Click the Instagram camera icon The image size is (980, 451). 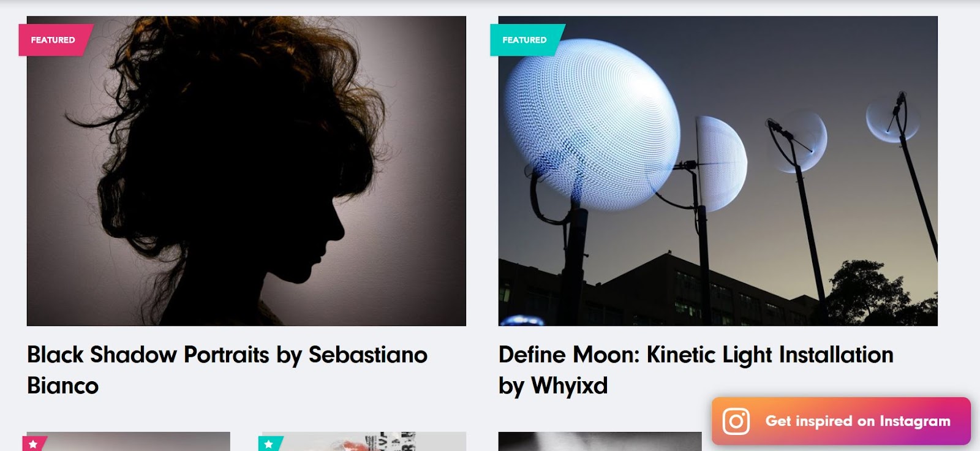coord(736,421)
